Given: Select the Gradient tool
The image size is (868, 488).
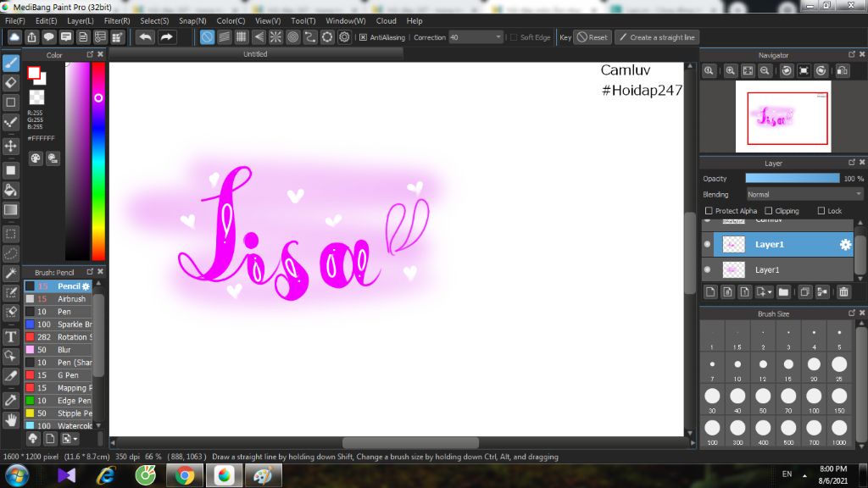Looking at the screenshot, I should [x=10, y=210].
